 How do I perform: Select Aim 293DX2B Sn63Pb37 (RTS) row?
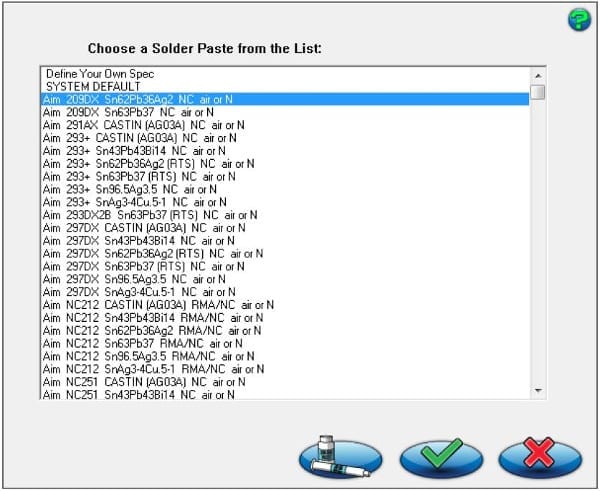point(285,215)
